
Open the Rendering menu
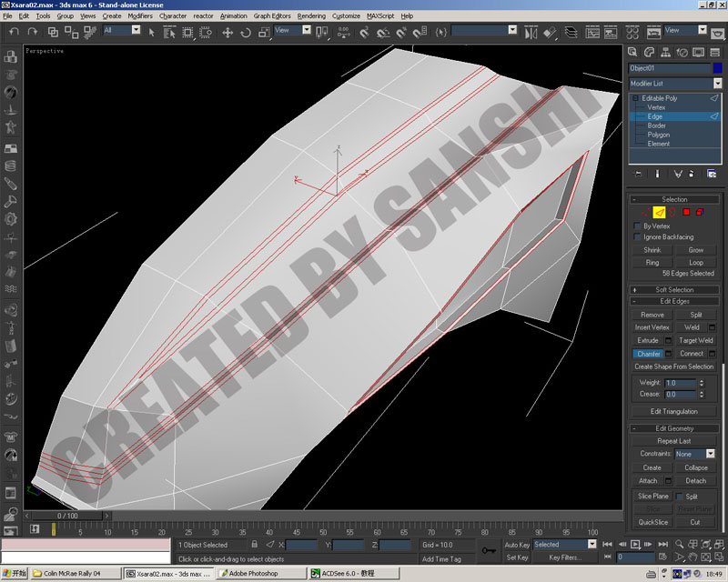pos(311,15)
